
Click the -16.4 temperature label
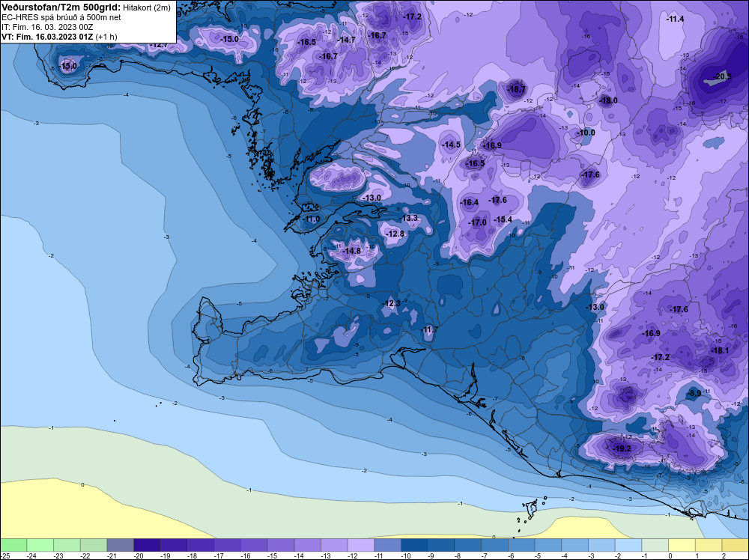pyautogui.click(x=470, y=202)
